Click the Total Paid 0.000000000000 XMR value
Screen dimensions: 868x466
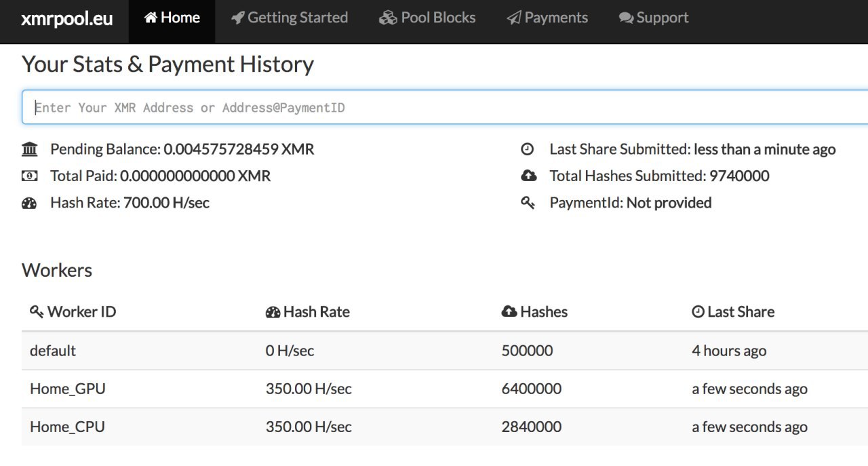pyautogui.click(x=195, y=176)
